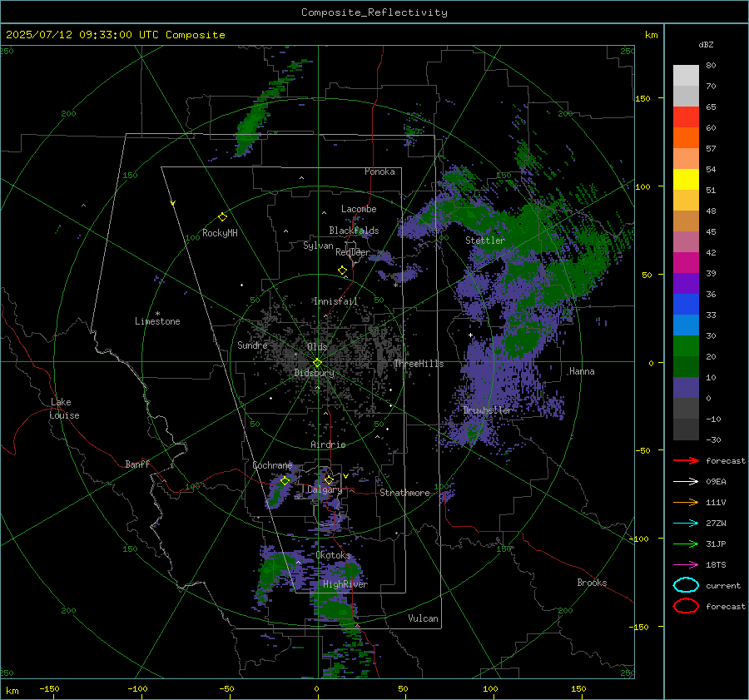Select the green 30-20 dBZ swatch

coord(686,345)
